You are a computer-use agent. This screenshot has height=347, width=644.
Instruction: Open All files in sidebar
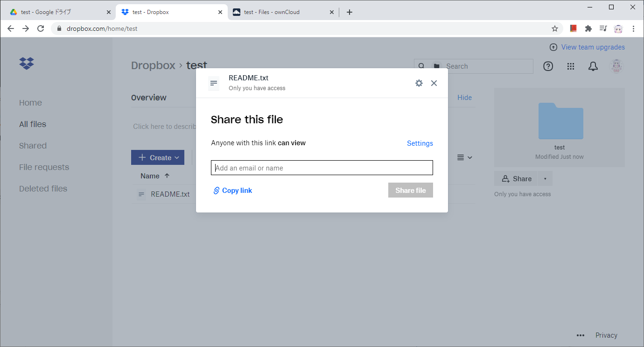tap(33, 124)
